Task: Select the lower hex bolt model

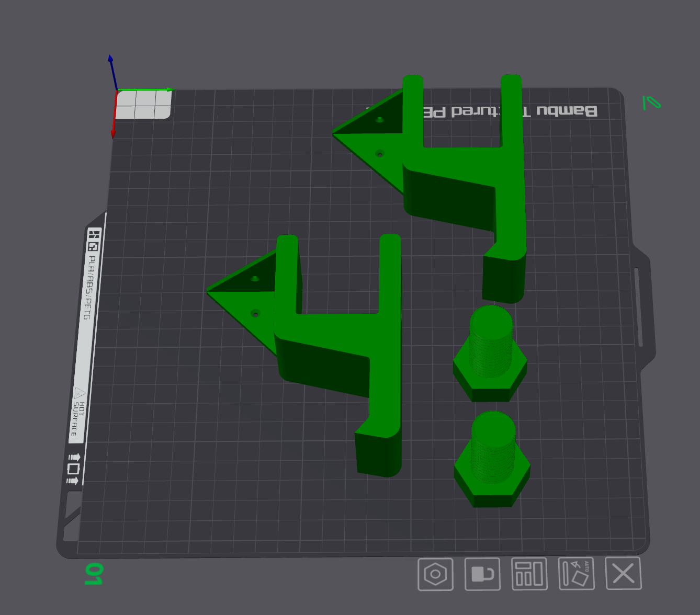Action: click(492, 460)
